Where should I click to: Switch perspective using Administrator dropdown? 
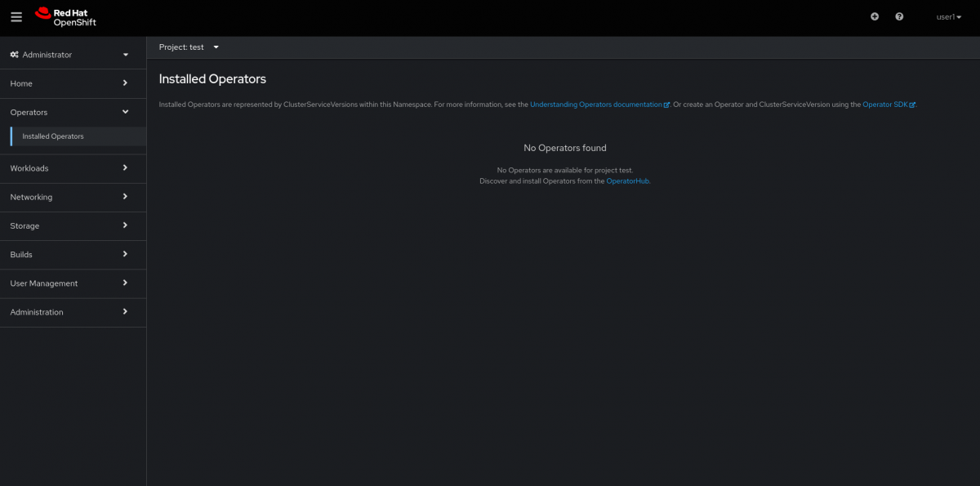pos(69,55)
